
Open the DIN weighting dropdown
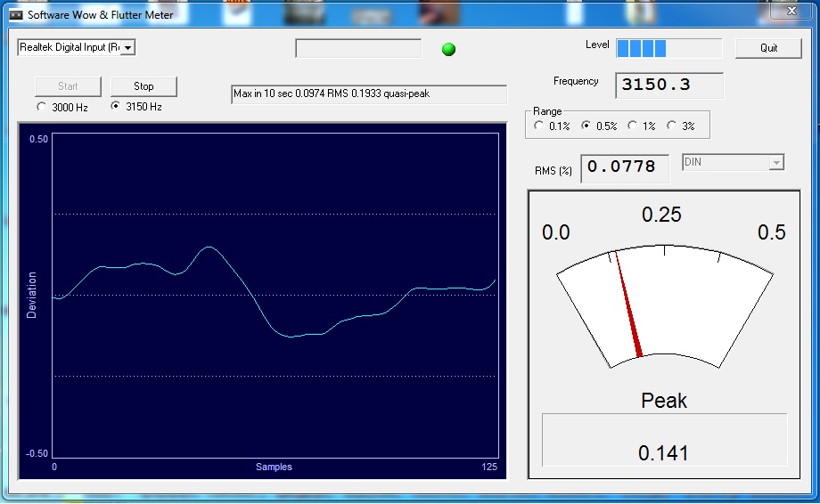776,162
